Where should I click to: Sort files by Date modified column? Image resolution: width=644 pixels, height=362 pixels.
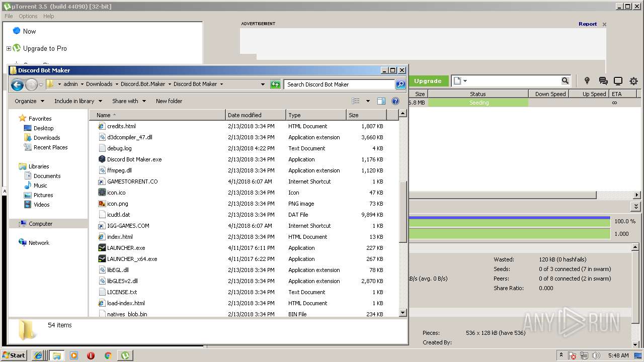pos(256,115)
